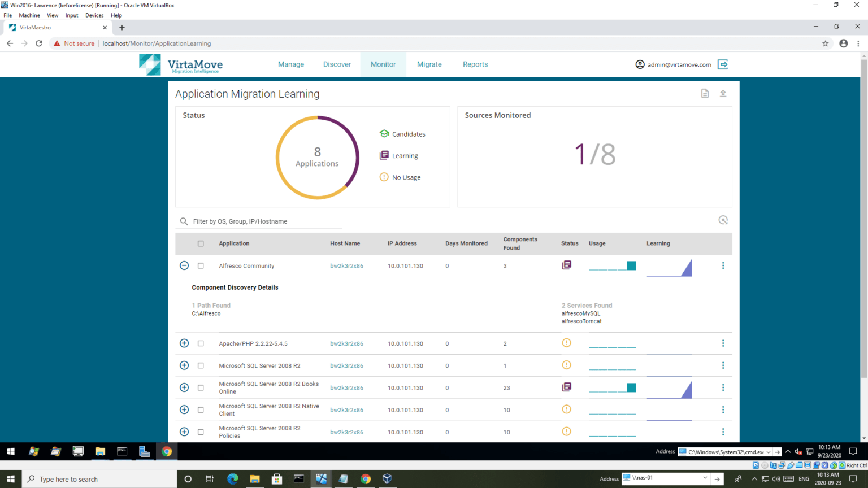Image resolution: width=868 pixels, height=488 pixels.
Task: Click the upload icon in page header
Action: (x=723, y=94)
